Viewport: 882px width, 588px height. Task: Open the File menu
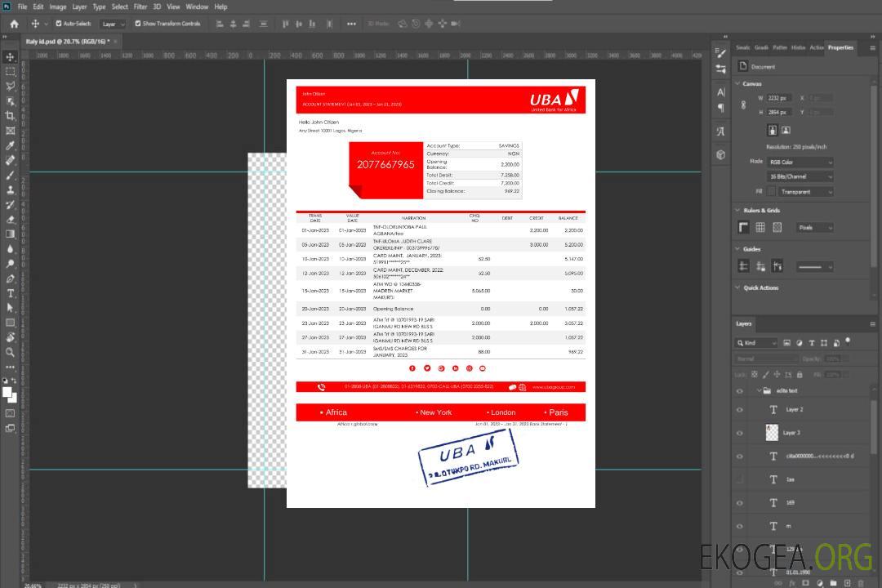pos(23,7)
